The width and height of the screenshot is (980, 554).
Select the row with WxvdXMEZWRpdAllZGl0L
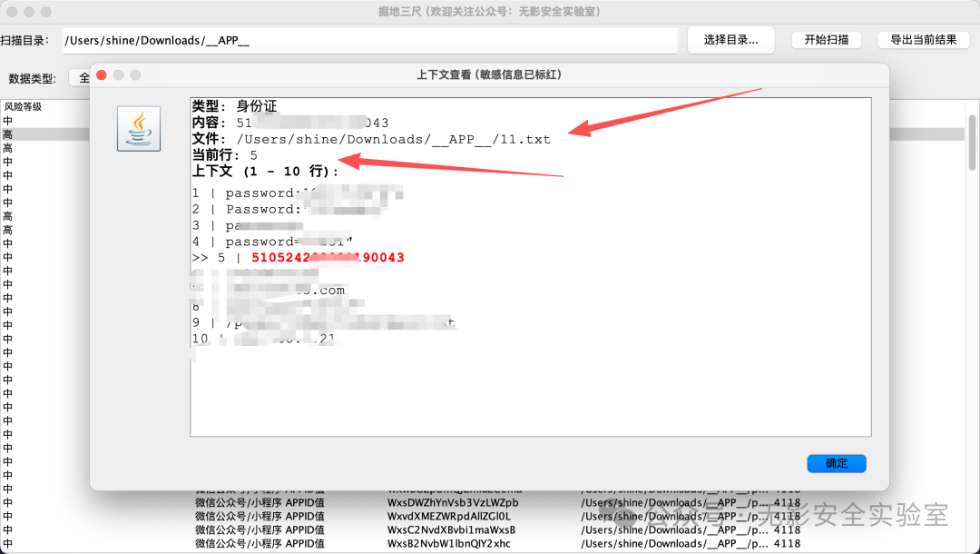point(449,517)
